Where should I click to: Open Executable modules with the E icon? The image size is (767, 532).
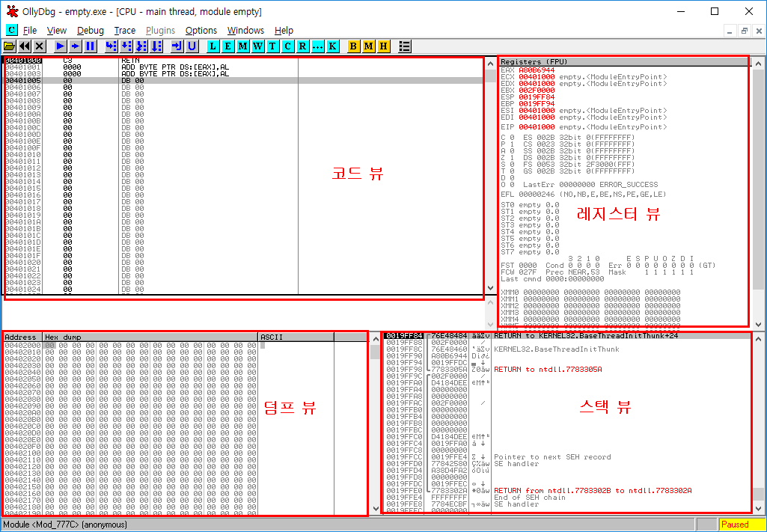[228, 46]
